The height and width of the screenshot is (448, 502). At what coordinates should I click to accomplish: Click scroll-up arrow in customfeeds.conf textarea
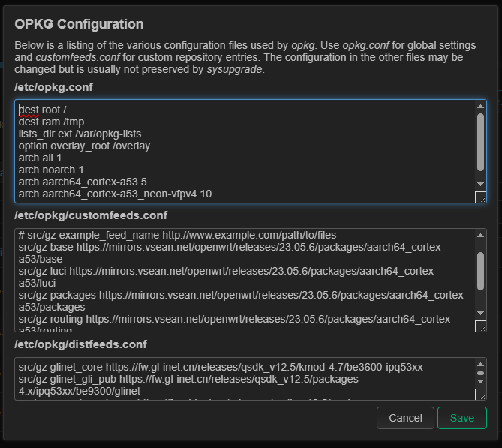pyautogui.click(x=480, y=235)
